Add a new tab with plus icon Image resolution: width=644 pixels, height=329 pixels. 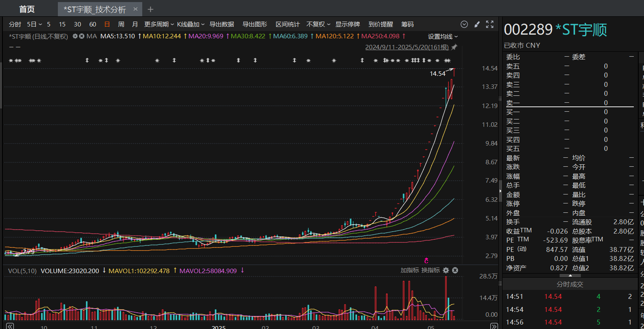click(150, 9)
